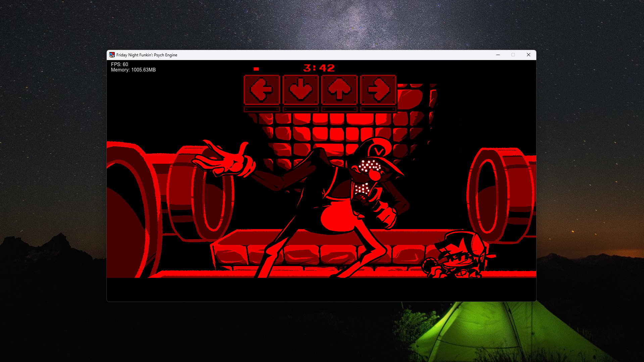Minimize the Psych Engine window
The width and height of the screenshot is (644, 362).
(x=498, y=55)
